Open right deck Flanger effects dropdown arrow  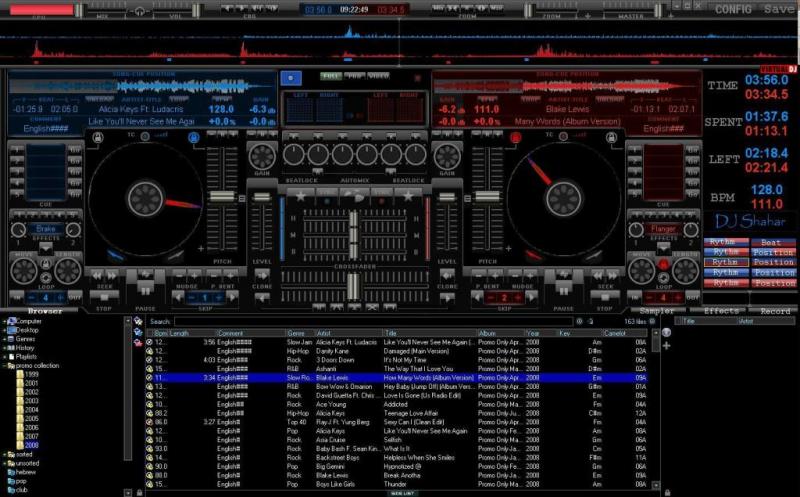pyautogui.click(x=663, y=249)
